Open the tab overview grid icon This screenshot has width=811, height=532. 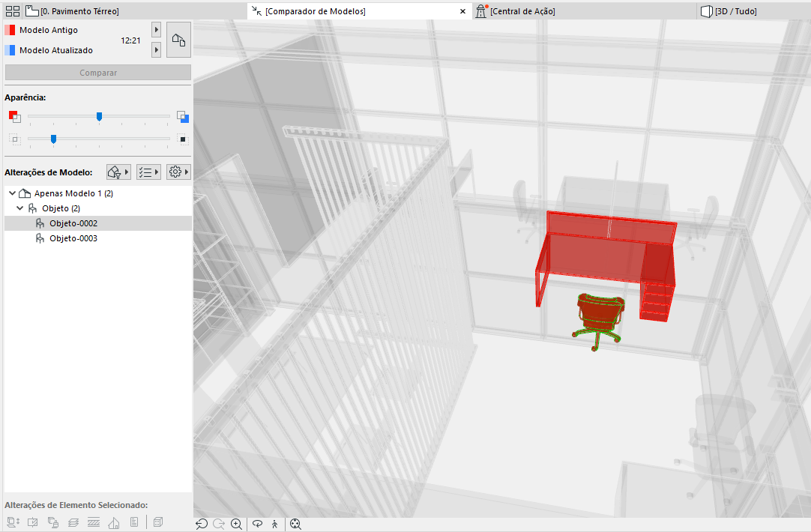pos(13,10)
